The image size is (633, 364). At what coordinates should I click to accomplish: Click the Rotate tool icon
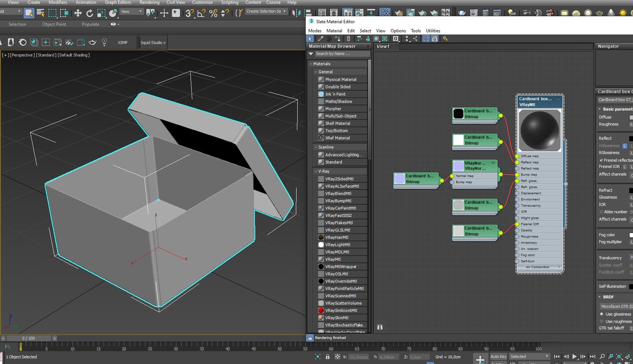click(x=90, y=13)
